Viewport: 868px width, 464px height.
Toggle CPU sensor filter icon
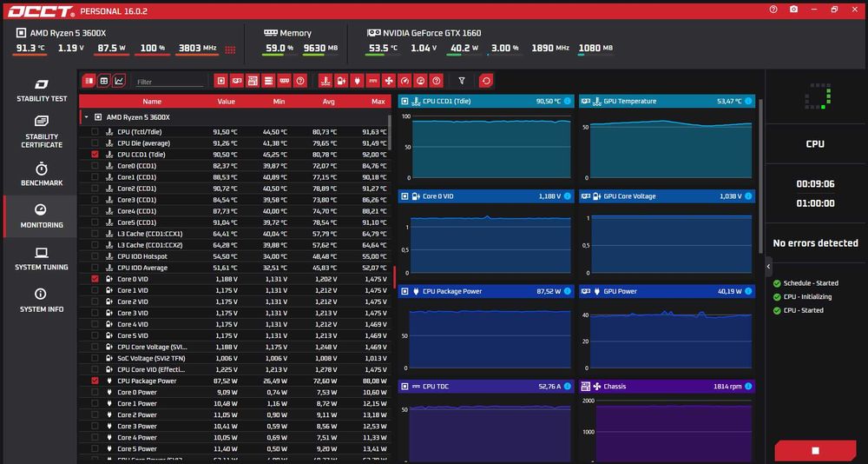[x=221, y=81]
